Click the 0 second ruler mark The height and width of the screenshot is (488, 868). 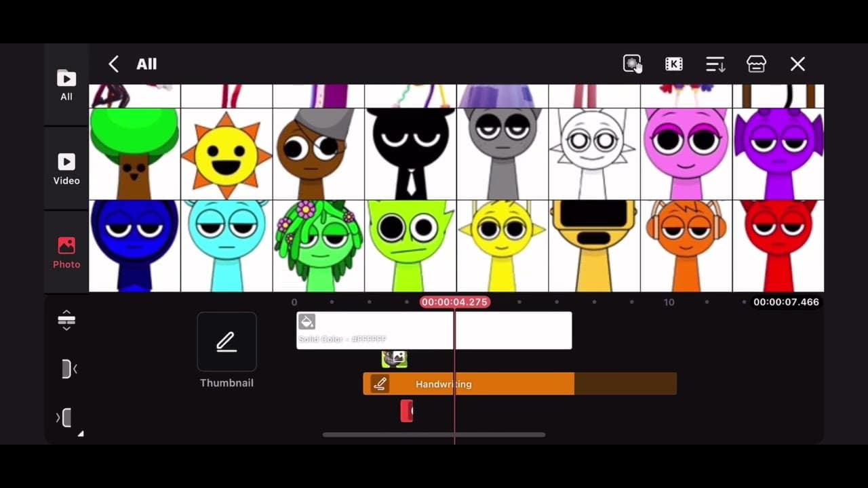294,302
